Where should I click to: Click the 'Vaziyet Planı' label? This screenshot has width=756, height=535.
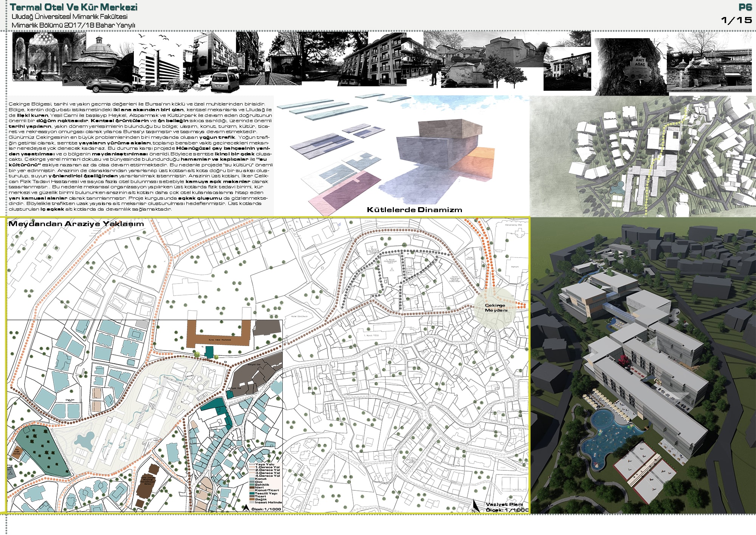click(x=504, y=505)
